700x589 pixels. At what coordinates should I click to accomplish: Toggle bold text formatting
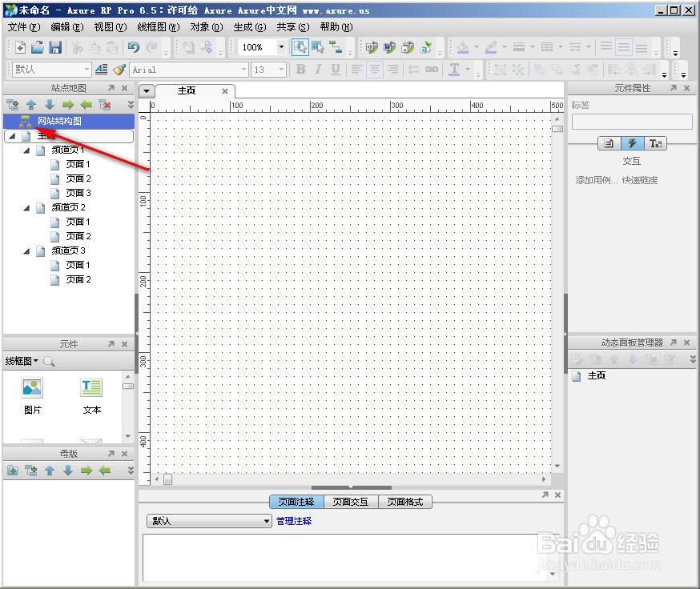[300, 70]
